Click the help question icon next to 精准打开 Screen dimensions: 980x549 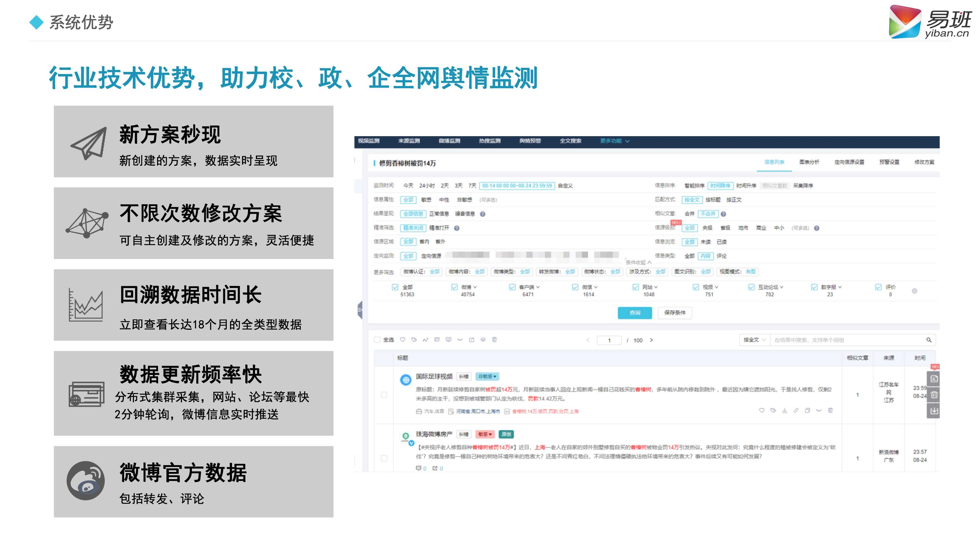457,228
